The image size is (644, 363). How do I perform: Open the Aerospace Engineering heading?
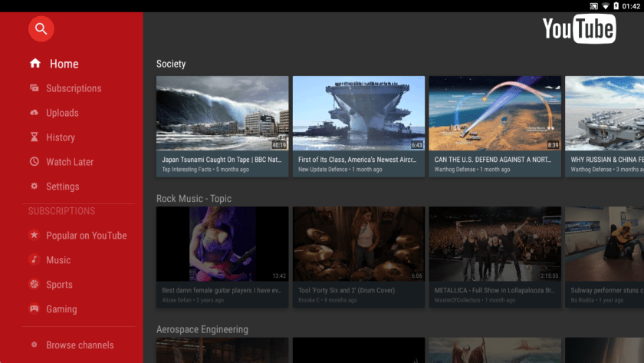click(x=202, y=329)
